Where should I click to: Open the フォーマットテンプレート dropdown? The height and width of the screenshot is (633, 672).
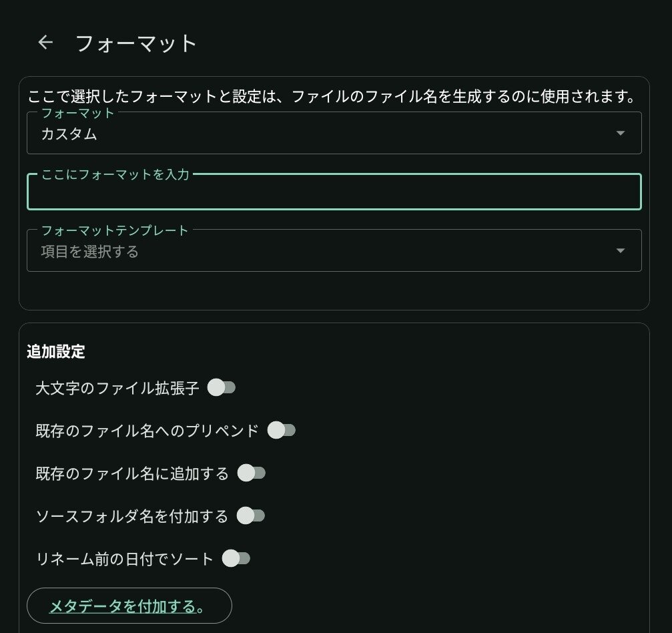click(334, 250)
